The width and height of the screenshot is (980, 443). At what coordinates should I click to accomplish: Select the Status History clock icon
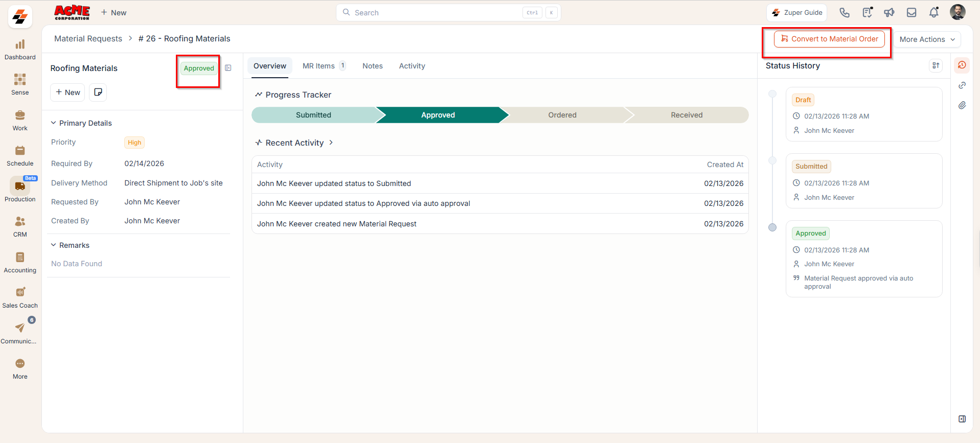962,65
